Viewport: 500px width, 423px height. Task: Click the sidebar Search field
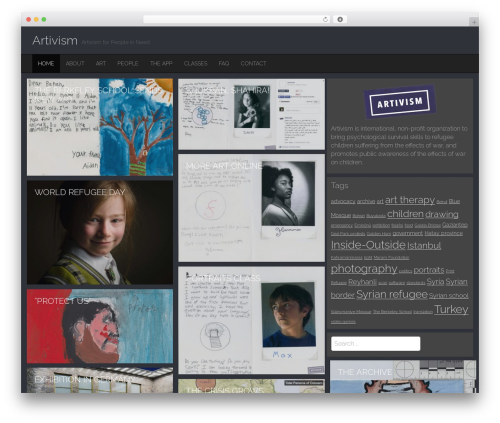coord(376,344)
